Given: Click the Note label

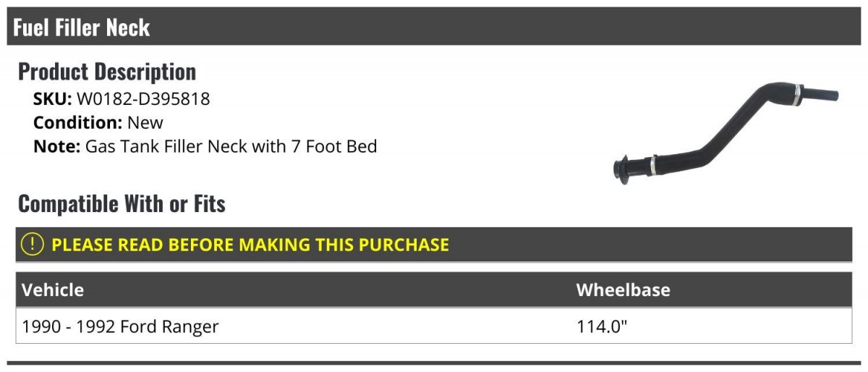Looking at the screenshot, I should [56, 146].
